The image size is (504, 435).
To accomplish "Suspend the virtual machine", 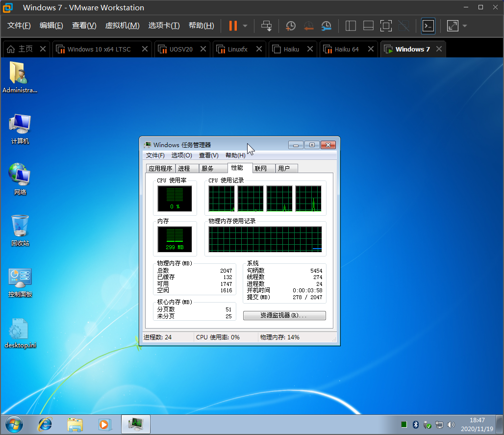I will point(233,26).
